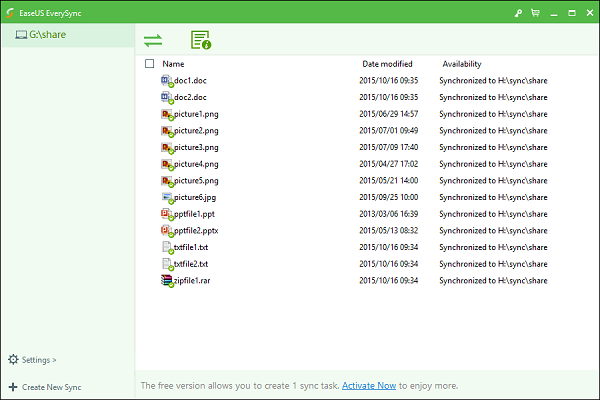Sort by Date modified column header
This screenshot has width=600, height=400.
pyautogui.click(x=387, y=64)
